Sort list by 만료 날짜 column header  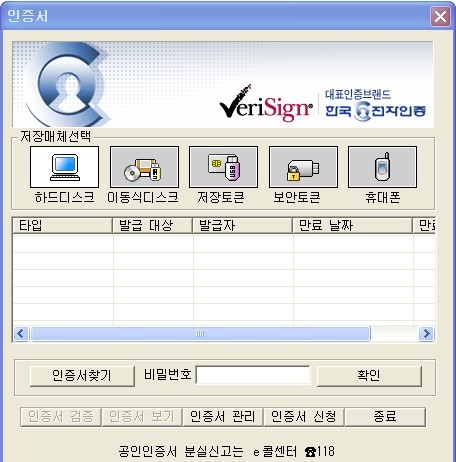(352, 226)
